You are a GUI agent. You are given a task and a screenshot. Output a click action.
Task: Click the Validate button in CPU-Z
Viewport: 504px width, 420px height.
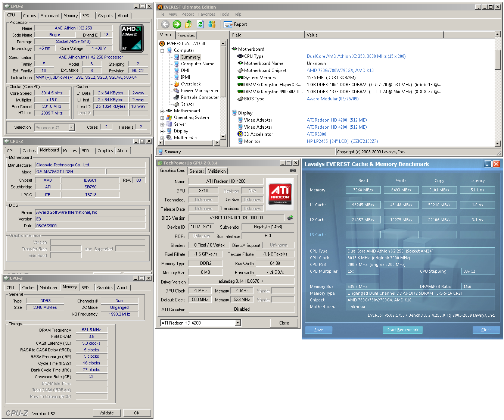107,413
